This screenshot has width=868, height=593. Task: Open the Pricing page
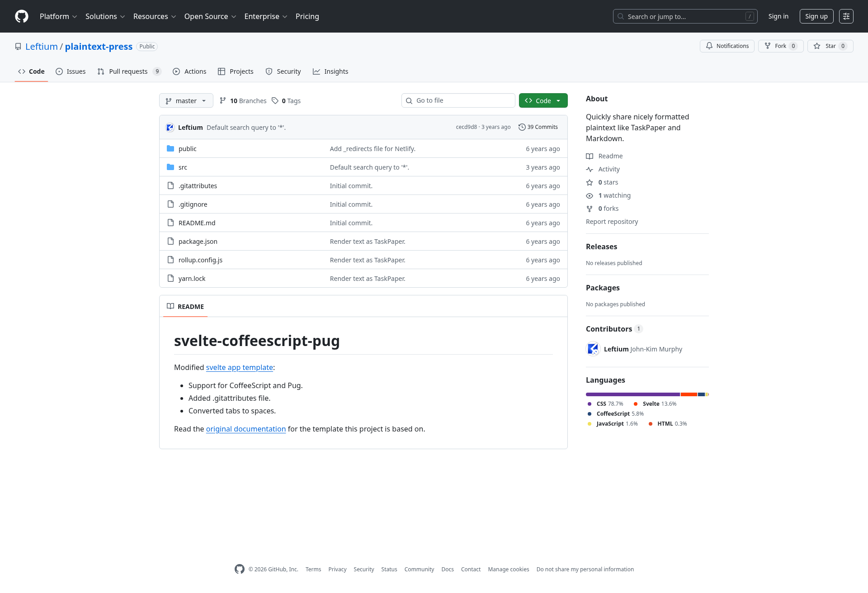point(307,16)
